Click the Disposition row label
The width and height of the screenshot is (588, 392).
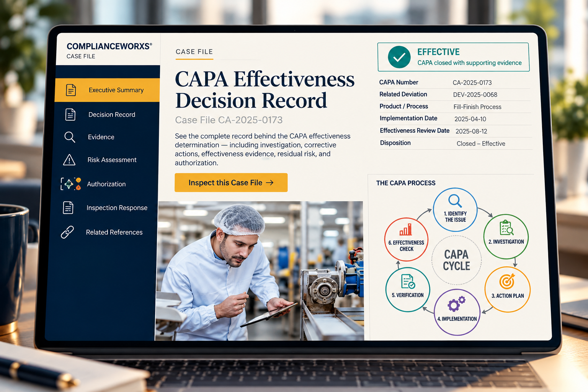395,143
